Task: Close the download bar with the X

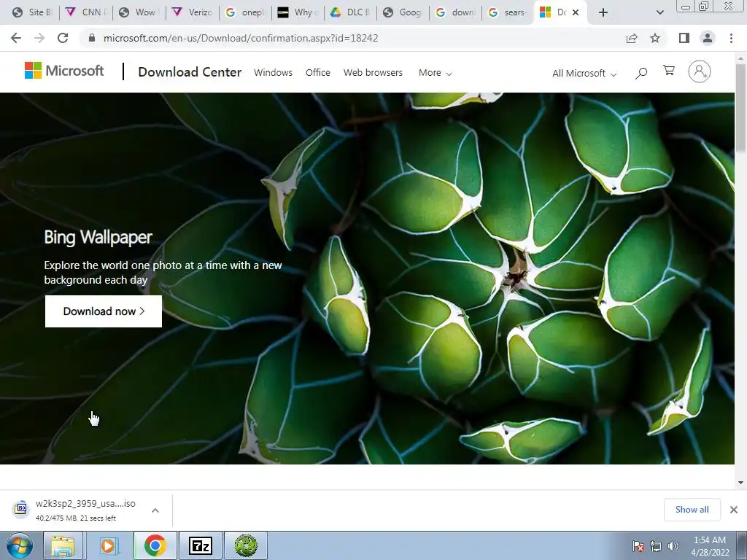Action: coord(734,510)
